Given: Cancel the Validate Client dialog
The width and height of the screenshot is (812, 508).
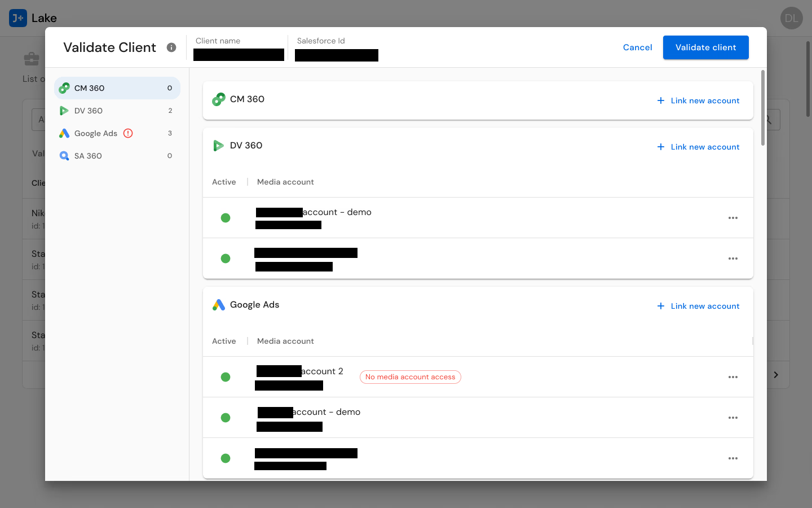Looking at the screenshot, I should coord(637,47).
